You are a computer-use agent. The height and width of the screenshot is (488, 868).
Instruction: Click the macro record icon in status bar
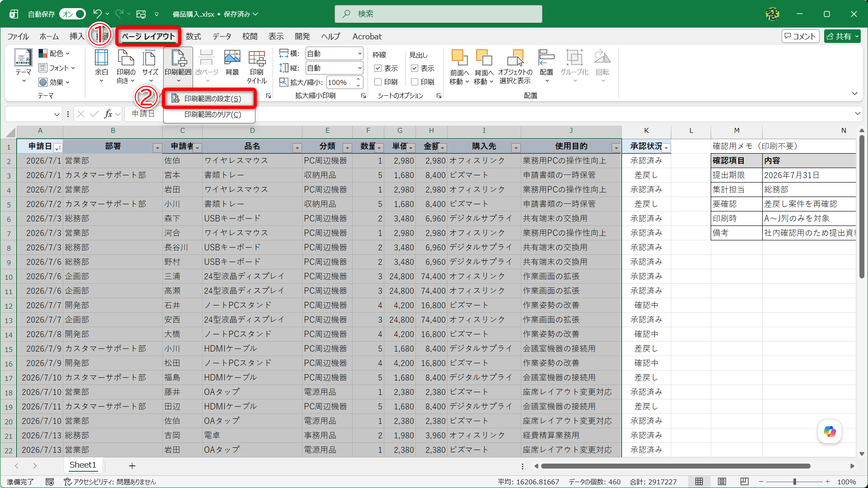(50, 482)
